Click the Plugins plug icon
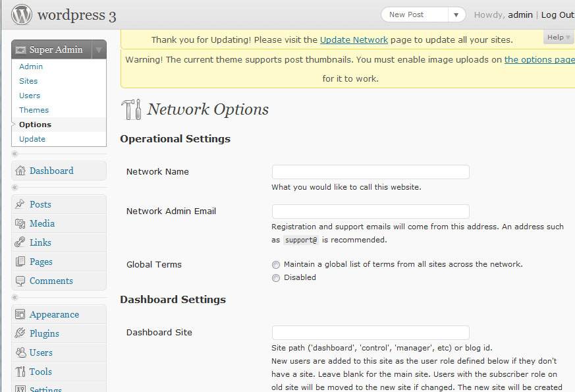Screen dimensions: 575x392 [x=20, y=333]
